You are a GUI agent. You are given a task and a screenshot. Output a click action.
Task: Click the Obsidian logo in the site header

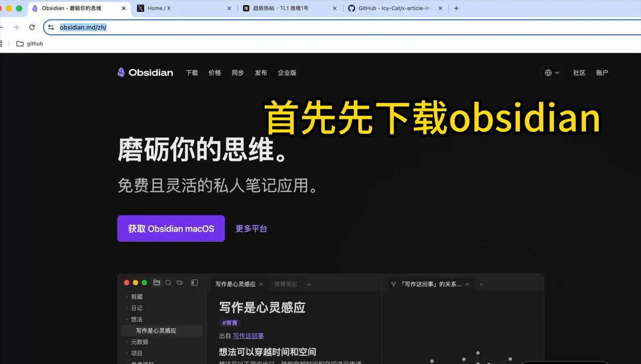click(145, 73)
